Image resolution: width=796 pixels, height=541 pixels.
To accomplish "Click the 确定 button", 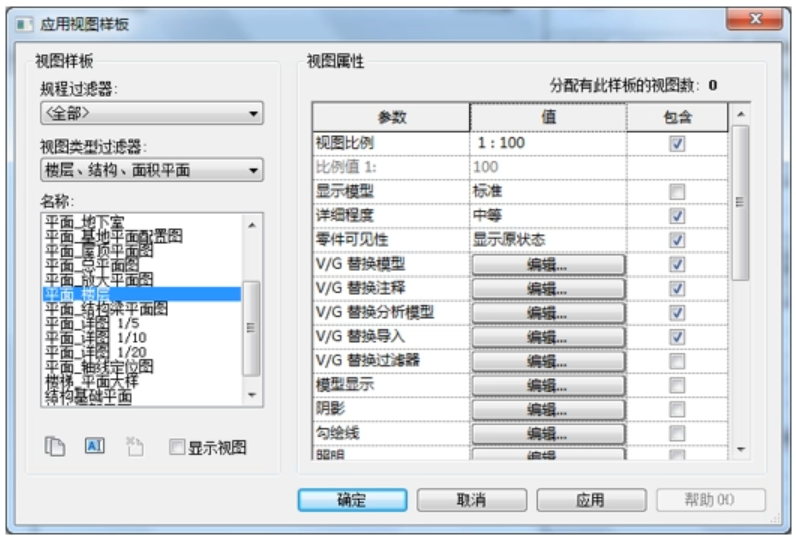I will pyautogui.click(x=351, y=499).
